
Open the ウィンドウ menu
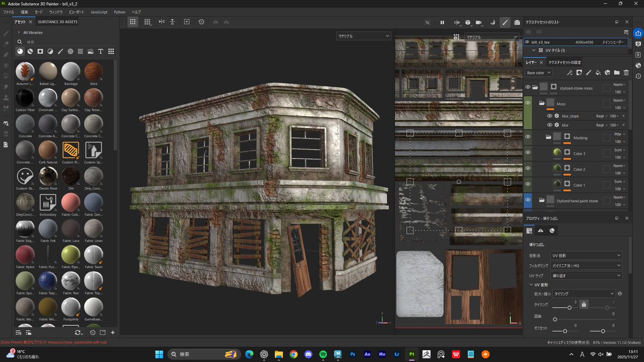point(56,12)
